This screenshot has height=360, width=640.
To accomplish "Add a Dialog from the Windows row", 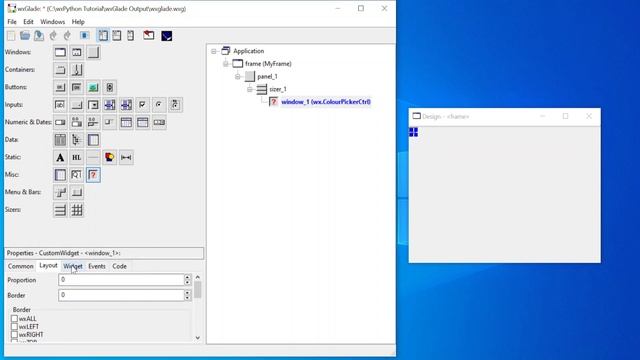I will [77, 52].
